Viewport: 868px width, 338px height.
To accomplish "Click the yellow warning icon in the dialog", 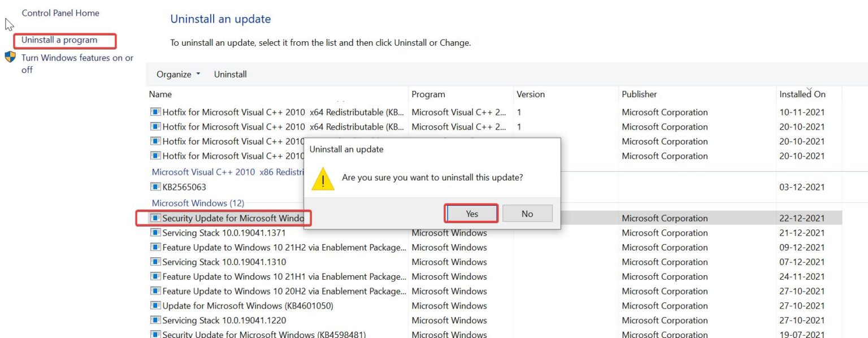I will tap(323, 180).
